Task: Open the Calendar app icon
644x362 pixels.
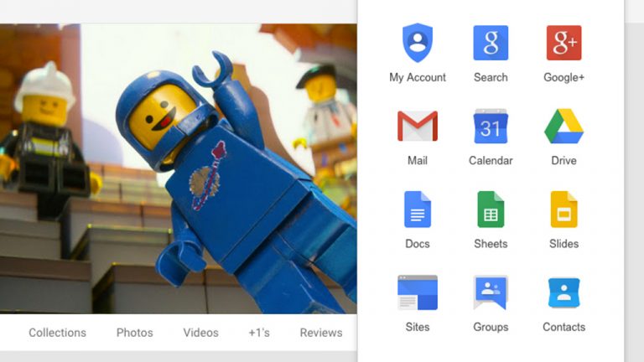Action: [491, 126]
